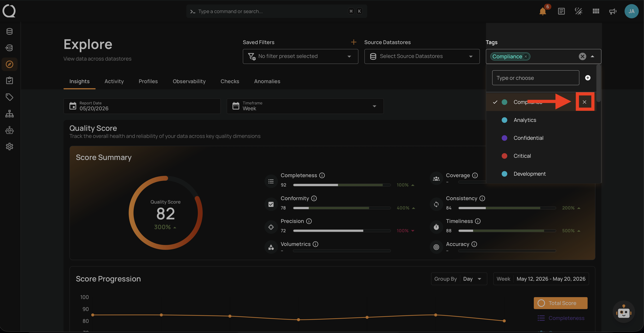
Task: Click the announcements megaphone icon
Action: point(613,11)
